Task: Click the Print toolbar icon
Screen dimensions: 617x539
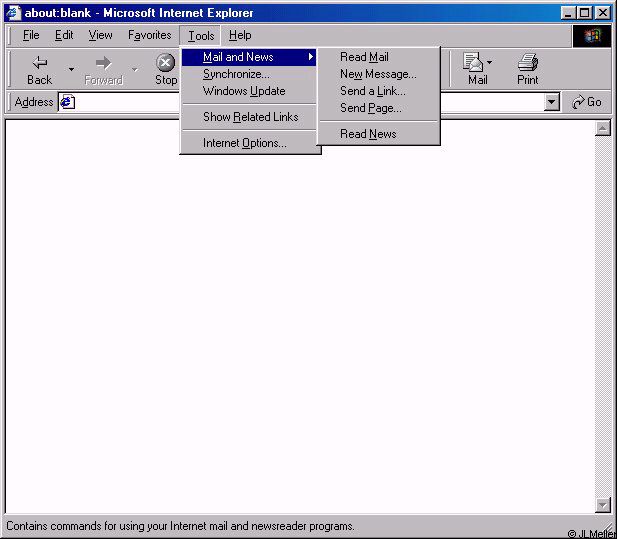Action: pyautogui.click(x=527, y=70)
